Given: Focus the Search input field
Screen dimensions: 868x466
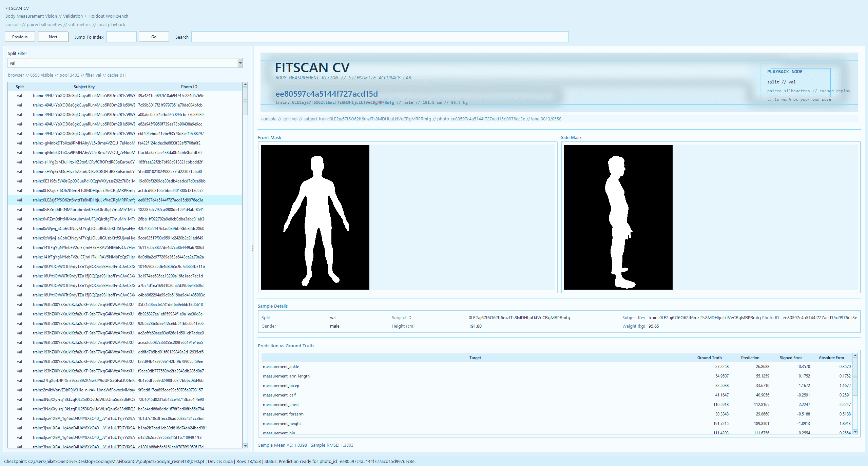Looking at the screenshot, I should tap(380, 37).
